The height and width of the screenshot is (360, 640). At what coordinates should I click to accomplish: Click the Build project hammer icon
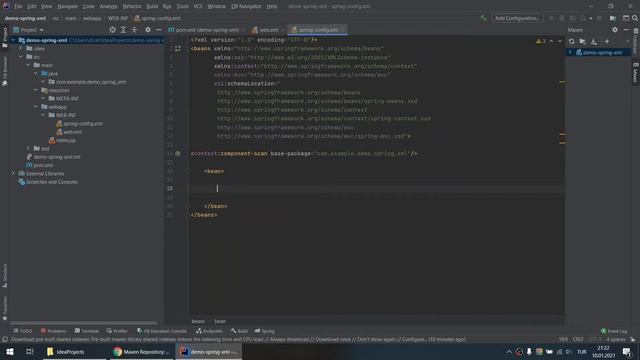(x=483, y=18)
